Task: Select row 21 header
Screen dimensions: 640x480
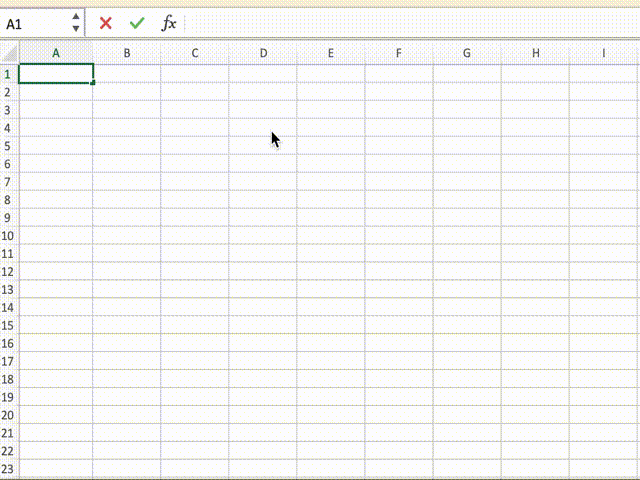Action: tap(7, 433)
